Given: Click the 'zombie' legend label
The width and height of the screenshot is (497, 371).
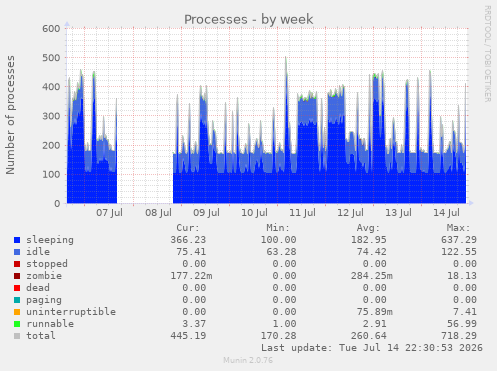Looking at the screenshot, I should 44,276.
